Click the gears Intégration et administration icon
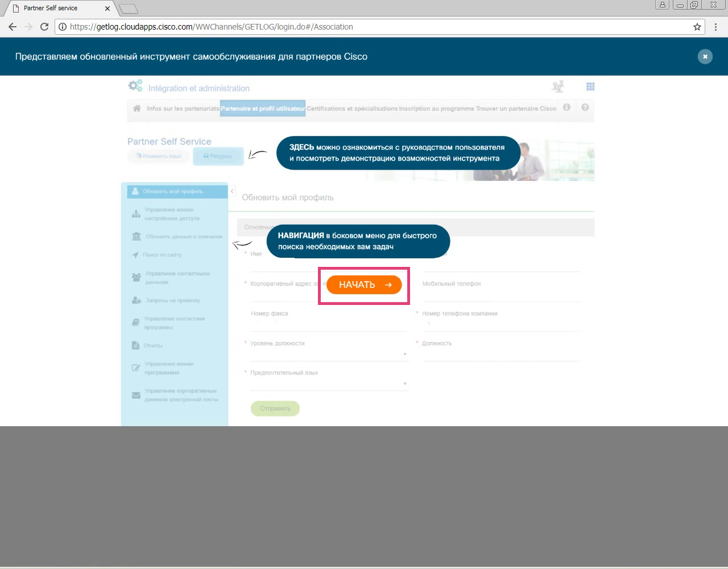The height and width of the screenshot is (569, 728). (135, 86)
